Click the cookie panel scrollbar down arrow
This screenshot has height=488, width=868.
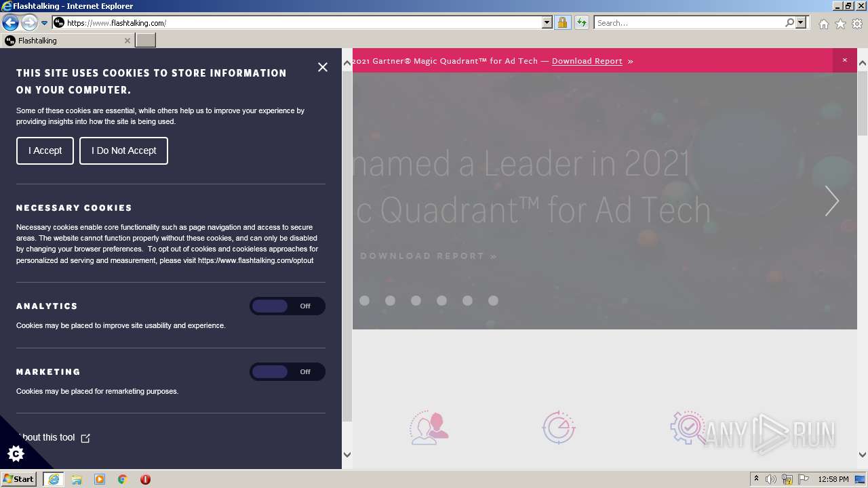(x=347, y=455)
